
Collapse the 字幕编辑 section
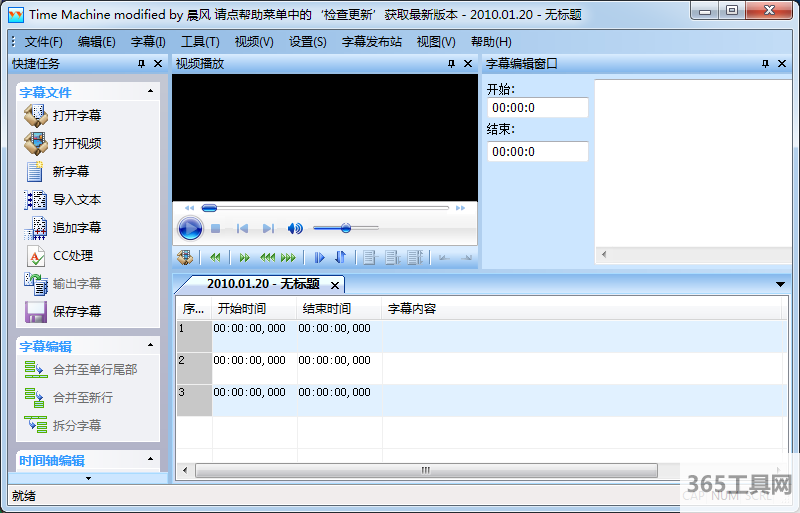click(x=151, y=345)
